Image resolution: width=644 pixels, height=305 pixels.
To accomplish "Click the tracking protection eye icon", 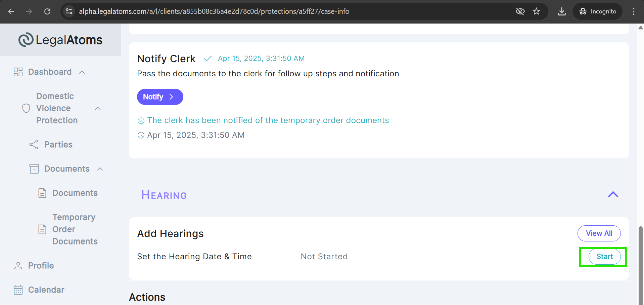I will point(520,11).
